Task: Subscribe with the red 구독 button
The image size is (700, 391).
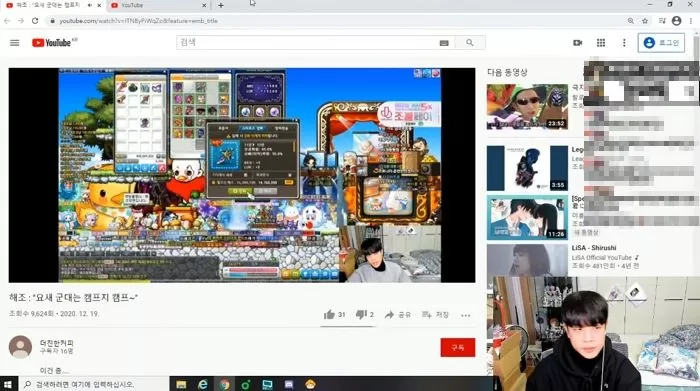Action: pos(458,347)
